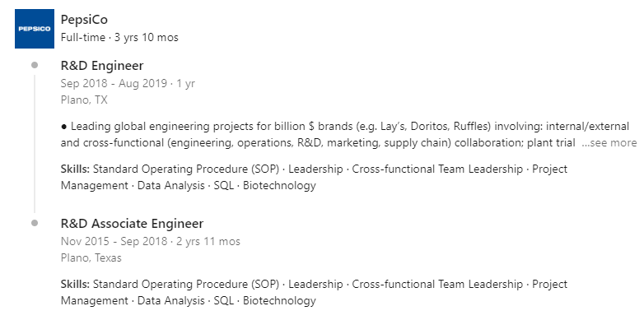Click the 'Full-time · 3 yrs 10 mos' text
Screen dimensions: 644x320
[x=119, y=37]
